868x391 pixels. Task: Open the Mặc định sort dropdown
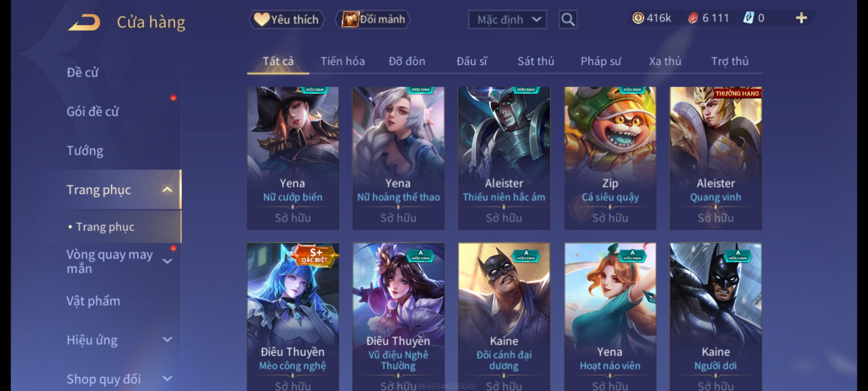point(507,20)
